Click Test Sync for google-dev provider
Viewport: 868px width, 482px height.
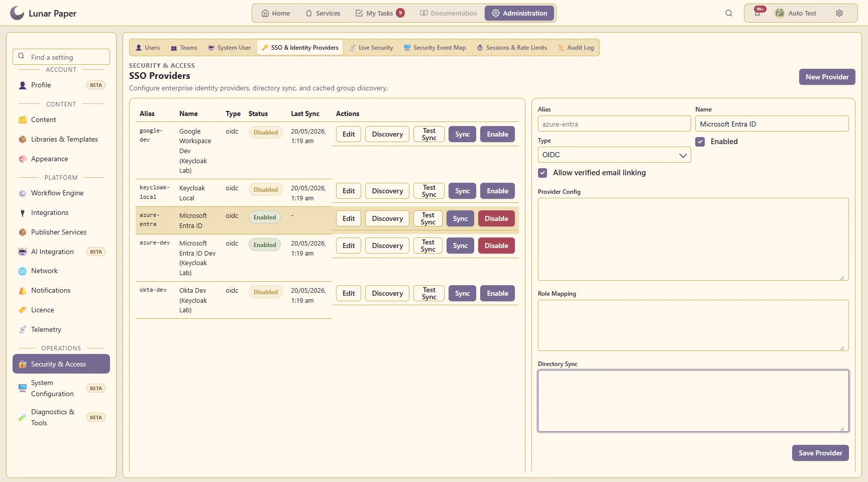pyautogui.click(x=429, y=134)
